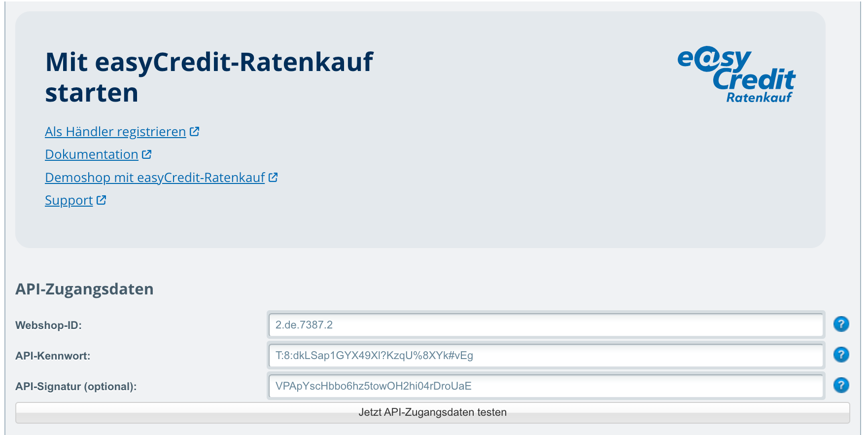Click the API-Signatur (optional) label
Viewport: 868px width, 435px height.
(76, 387)
